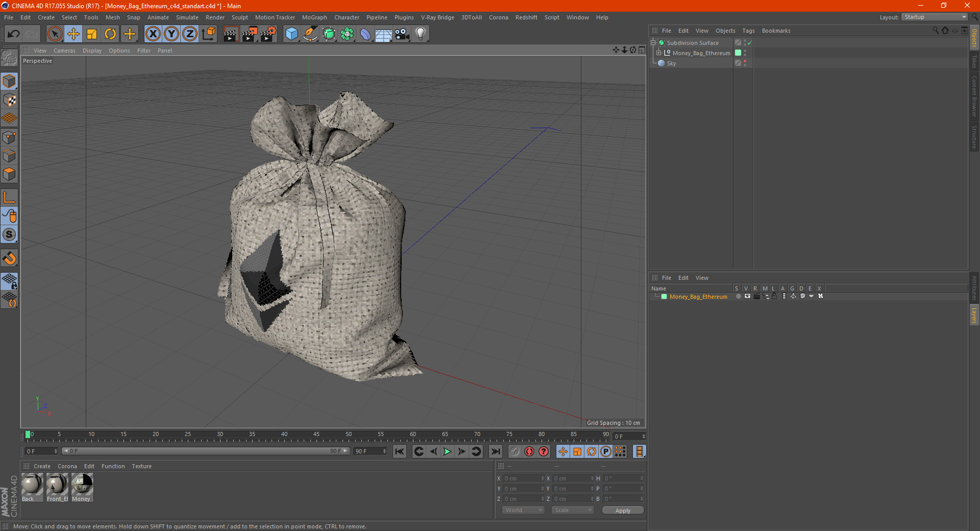Viewport: 980px width, 531px height.
Task: Click the Undo arrow icon
Action: tap(14, 34)
